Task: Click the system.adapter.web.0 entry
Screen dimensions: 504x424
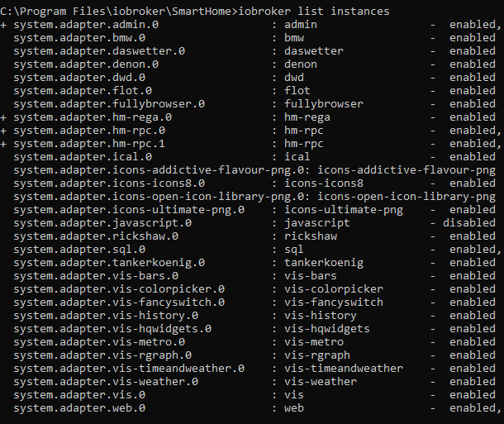Action: (x=79, y=408)
